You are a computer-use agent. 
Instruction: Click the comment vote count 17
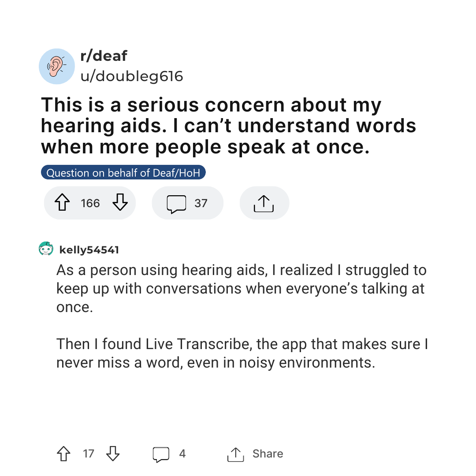(88, 454)
